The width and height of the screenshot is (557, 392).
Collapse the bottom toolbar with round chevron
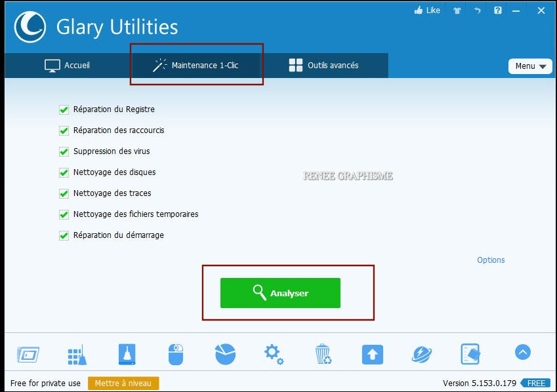(522, 352)
